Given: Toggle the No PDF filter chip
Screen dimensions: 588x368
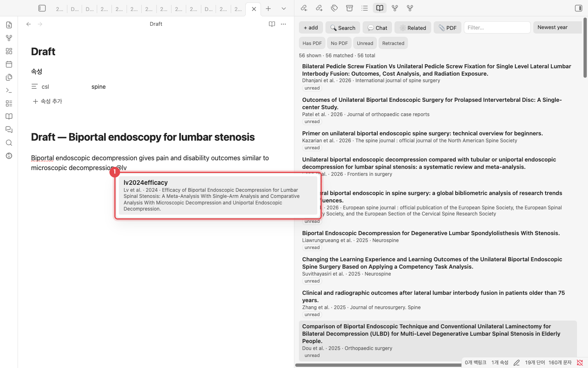Looking at the screenshot, I should coord(339,43).
